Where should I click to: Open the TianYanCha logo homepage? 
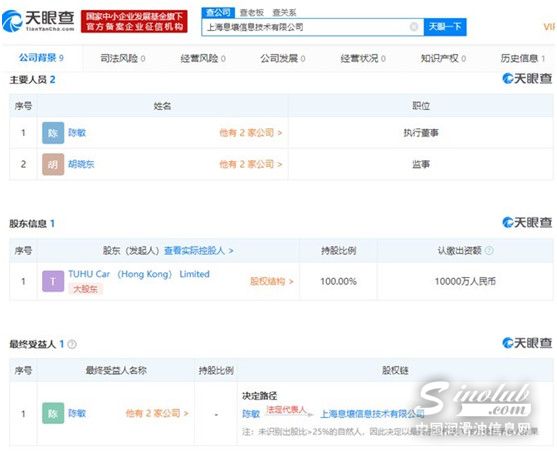tap(38, 21)
